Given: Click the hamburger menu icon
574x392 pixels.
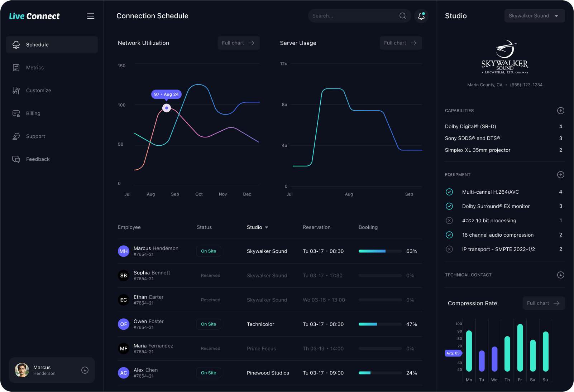Looking at the screenshot, I should click(91, 16).
